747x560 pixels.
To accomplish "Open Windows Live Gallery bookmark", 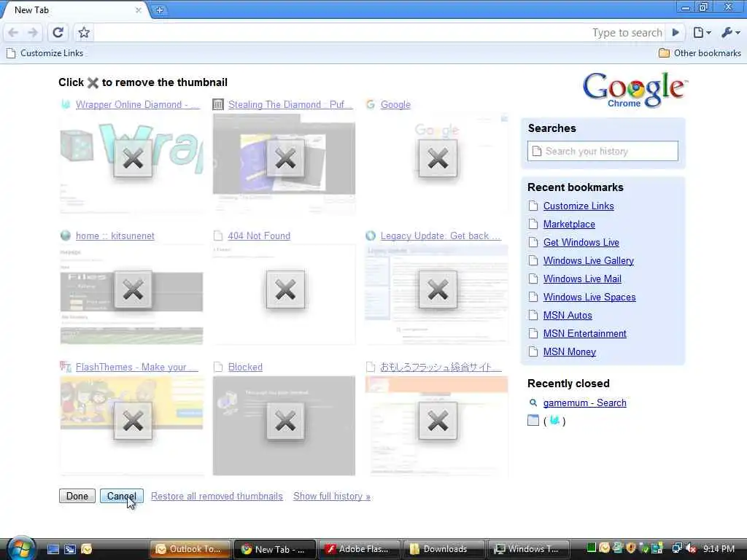I will pos(589,261).
